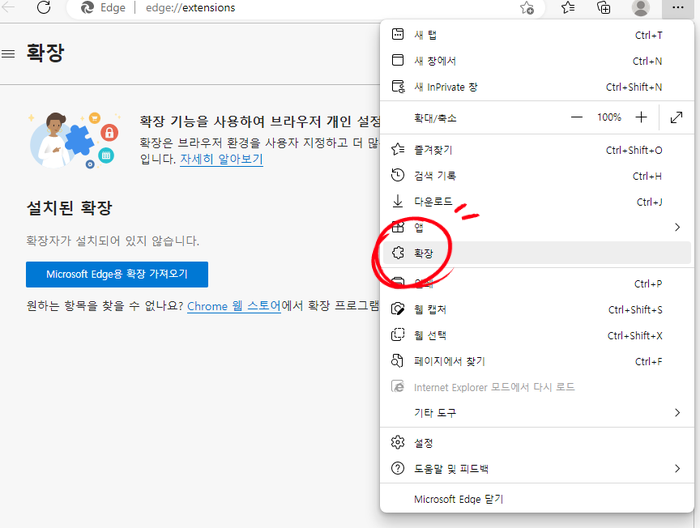The height and width of the screenshot is (528, 700).
Task: Click the 새 탭 icon in the menu
Action: 397,34
